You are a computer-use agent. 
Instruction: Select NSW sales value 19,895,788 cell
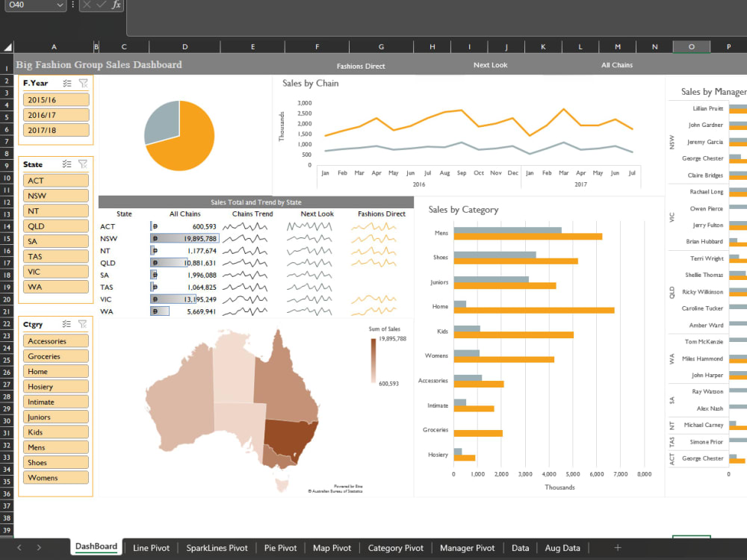[185, 239]
